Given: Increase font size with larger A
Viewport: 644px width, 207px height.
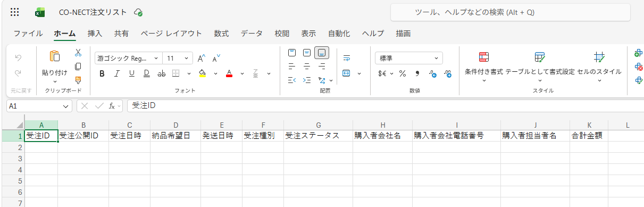Looking at the screenshot, I should coord(201,59).
